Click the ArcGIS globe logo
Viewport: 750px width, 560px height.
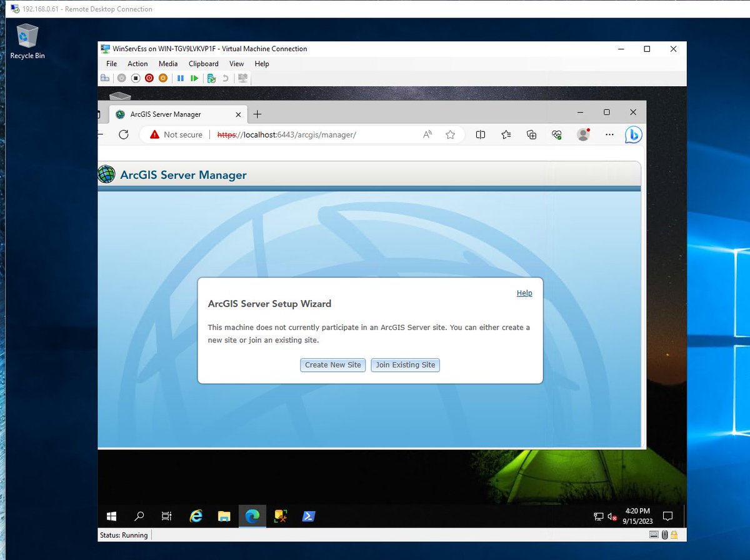point(106,174)
